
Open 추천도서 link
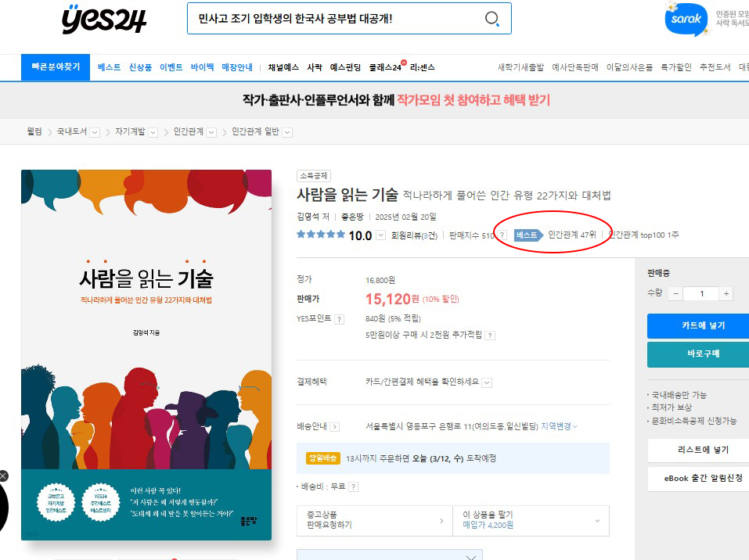click(x=715, y=67)
